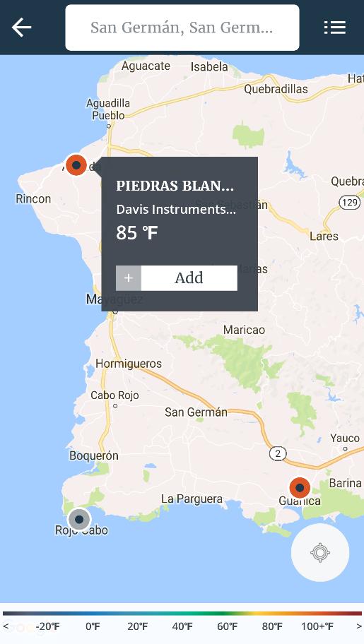Tap the Route 129 highway shield
364x644 pixels.
point(349,202)
